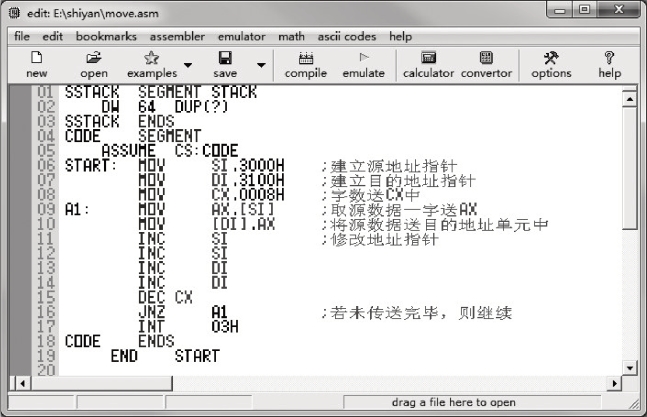The height and width of the screenshot is (417, 647).
Task: Click operand '[DI],AX' on line 10
Action: point(243,224)
